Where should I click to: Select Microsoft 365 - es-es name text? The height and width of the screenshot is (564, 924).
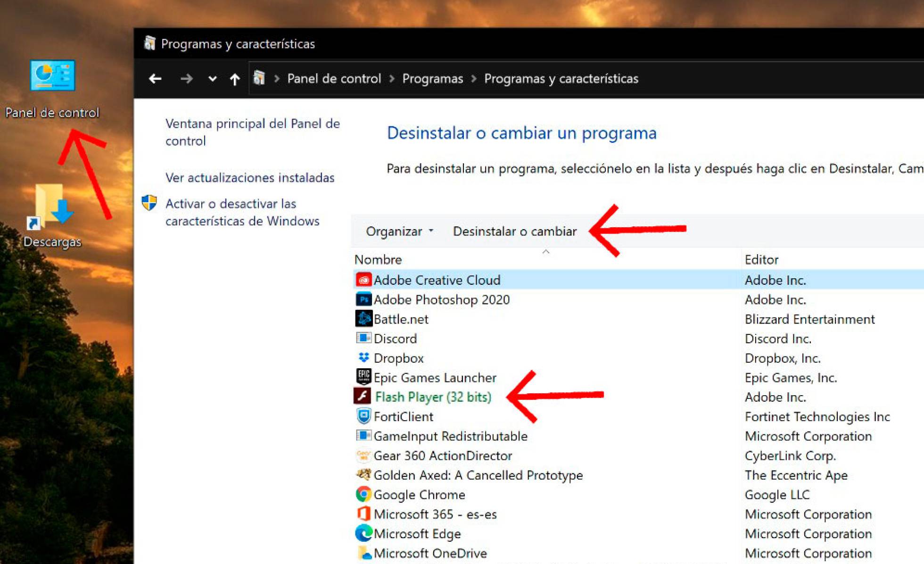(x=435, y=514)
